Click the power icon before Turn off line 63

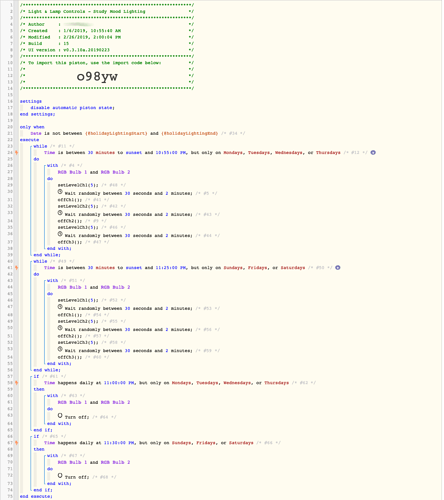pyautogui.click(x=60, y=416)
